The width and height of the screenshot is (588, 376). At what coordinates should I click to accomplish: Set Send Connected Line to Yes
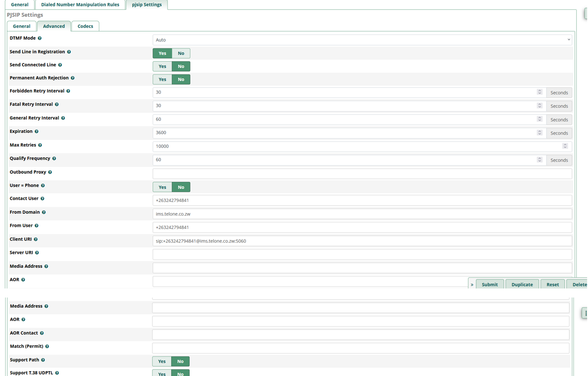pyautogui.click(x=162, y=66)
